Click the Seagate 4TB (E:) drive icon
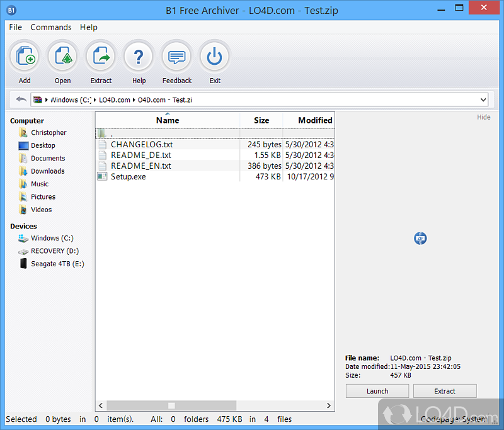Image resolution: width=504 pixels, height=430 pixels. coord(23,264)
